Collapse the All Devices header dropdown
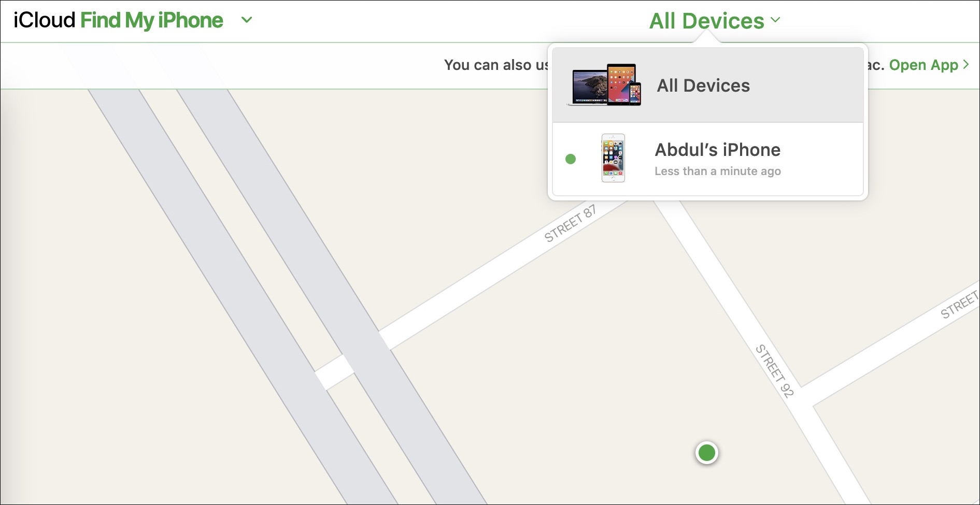Screen dimensions: 980x505 coord(715,21)
